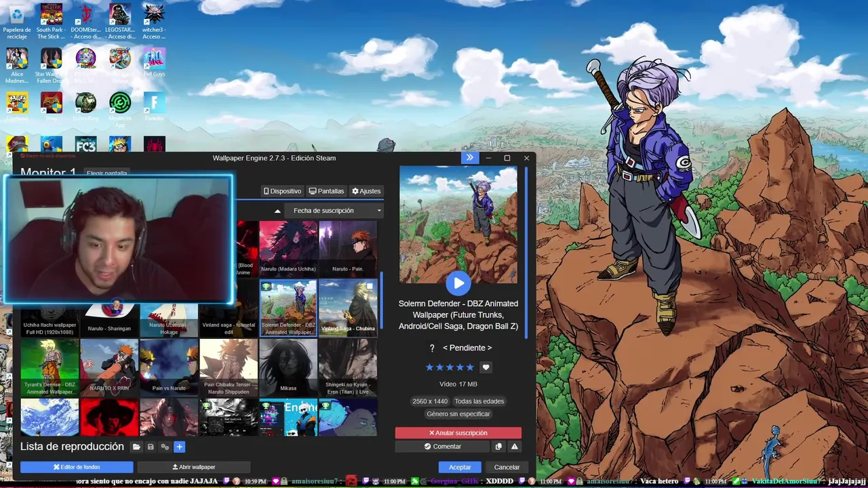
Task: Click the Género sin especificar tag
Action: 458,414
